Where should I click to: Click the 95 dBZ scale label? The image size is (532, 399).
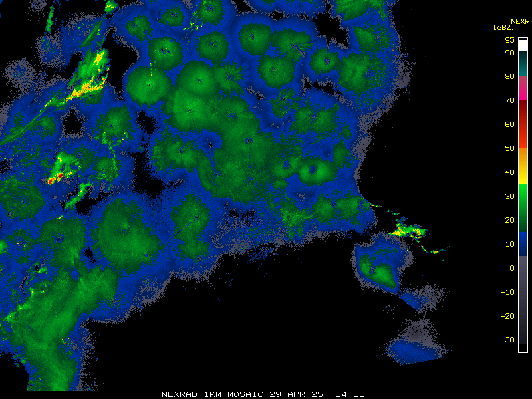point(509,40)
